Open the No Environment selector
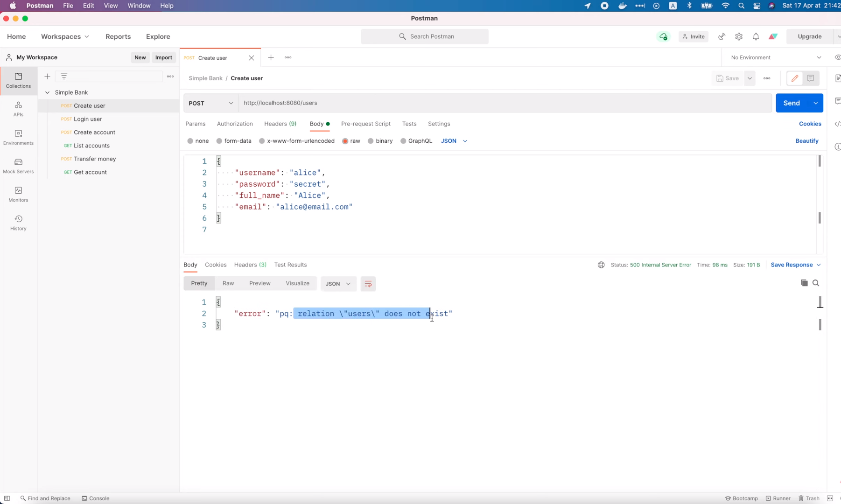Viewport: 841px width, 504px height. pos(776,57)
